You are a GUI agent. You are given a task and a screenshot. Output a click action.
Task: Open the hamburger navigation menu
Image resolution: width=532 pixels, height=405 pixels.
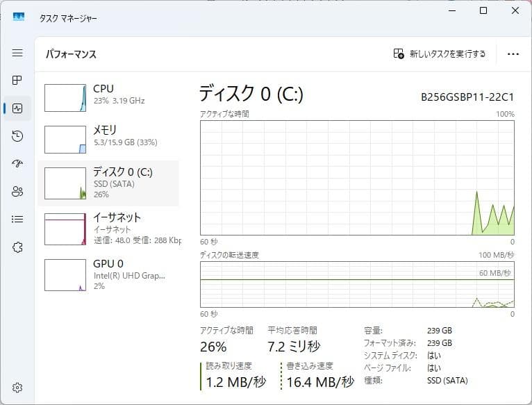pos(17,53)
